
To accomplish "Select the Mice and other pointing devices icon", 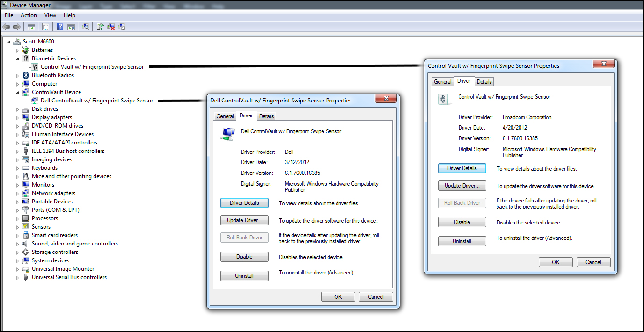I will click(x=26, y=176).
